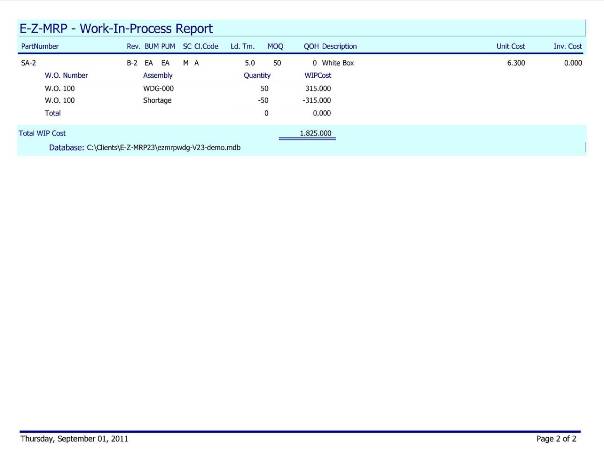Click the PartNumber column header
Screen dimensions: 604x467
(40, 47)
